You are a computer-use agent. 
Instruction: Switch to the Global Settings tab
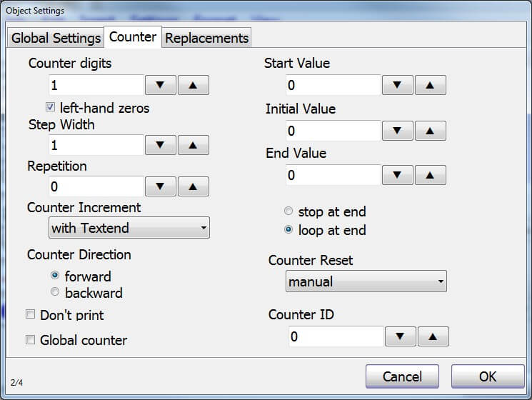click(56, 38)
